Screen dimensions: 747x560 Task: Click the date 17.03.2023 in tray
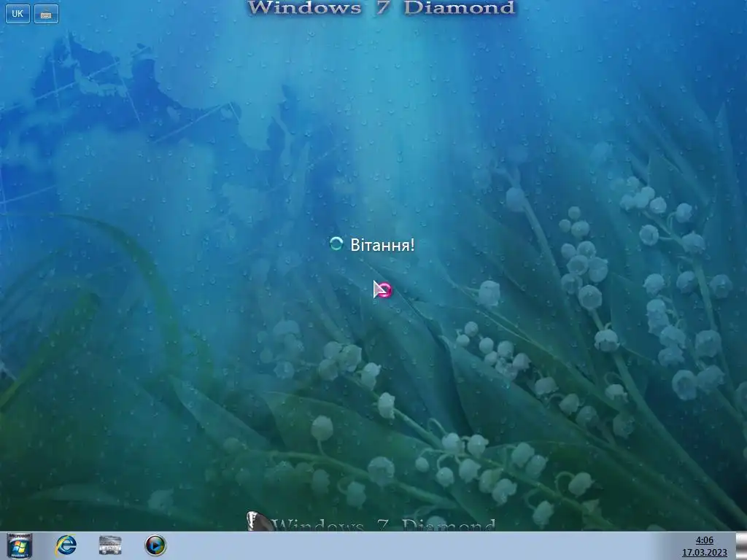click(704, 553)
